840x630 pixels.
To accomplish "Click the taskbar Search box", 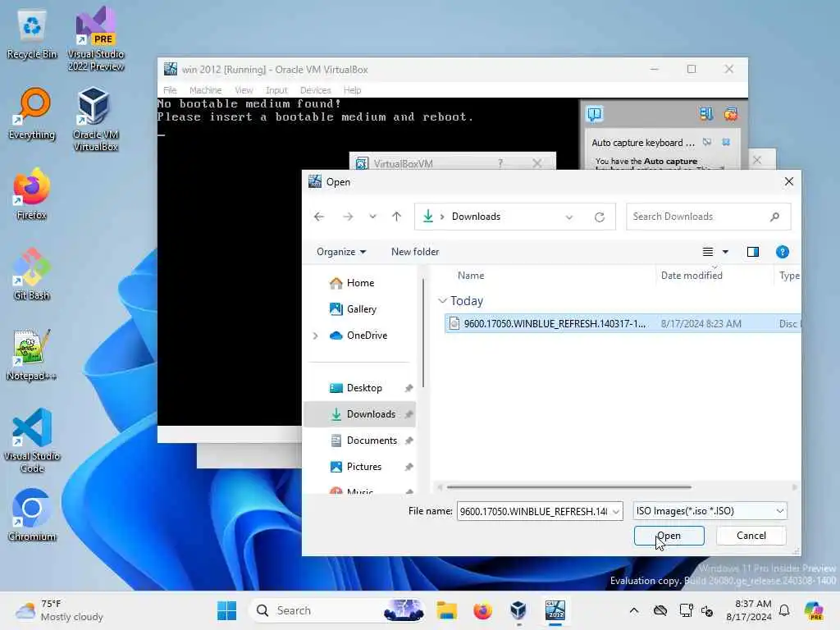I will (337, 610).
